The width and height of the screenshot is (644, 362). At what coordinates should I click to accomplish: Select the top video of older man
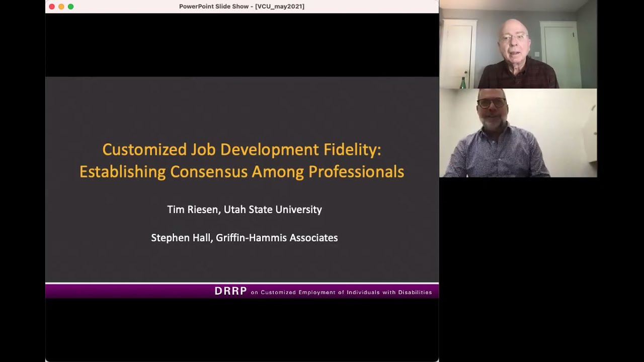[x=518, y=44]
